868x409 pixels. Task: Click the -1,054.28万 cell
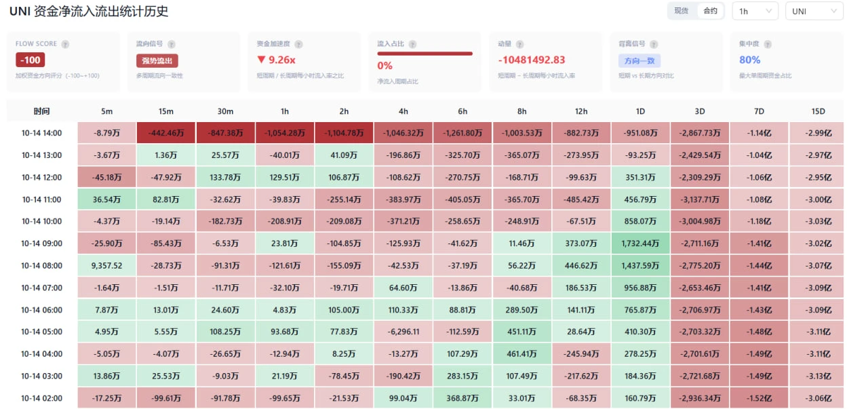[x=285, y=133]
